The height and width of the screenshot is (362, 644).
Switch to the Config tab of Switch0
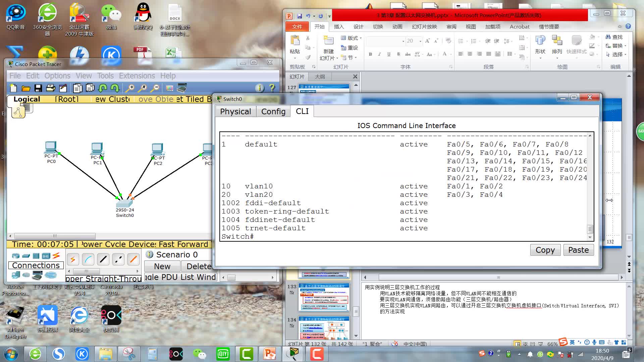[x=273, y=112]
